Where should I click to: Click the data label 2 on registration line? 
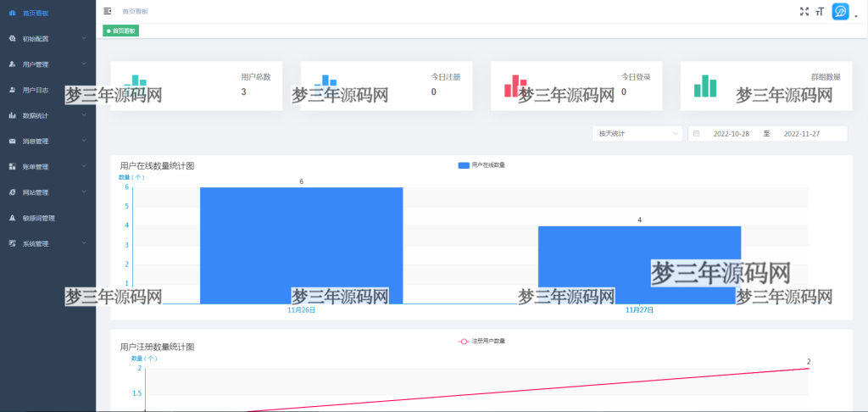click(809, 362)
